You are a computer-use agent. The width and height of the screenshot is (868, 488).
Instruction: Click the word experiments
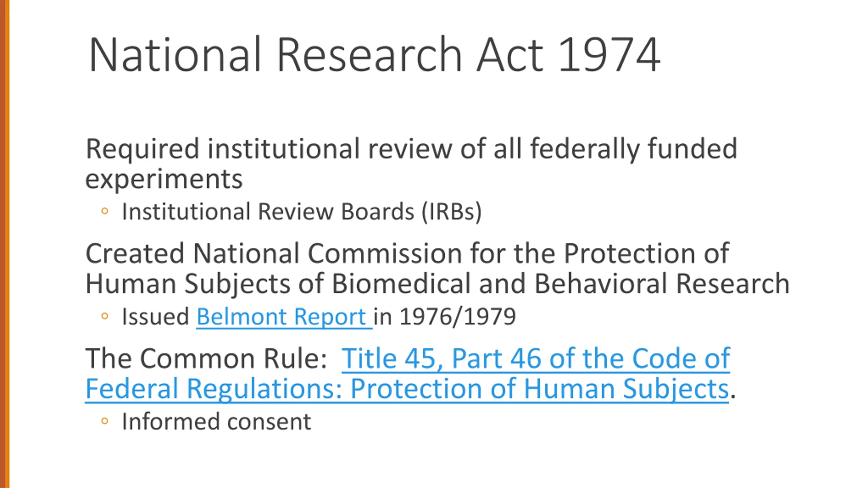[164, 179]
